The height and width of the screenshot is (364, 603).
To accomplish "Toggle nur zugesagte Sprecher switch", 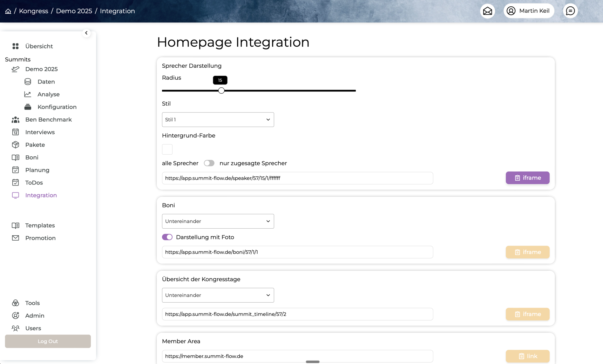I will coord(209,163).
